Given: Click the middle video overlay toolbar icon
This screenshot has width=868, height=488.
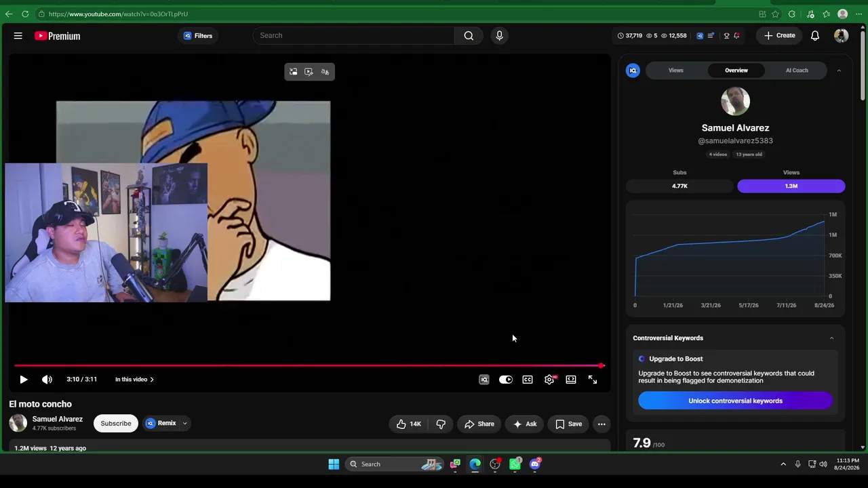Looking at the screenshot, I should [x=309, y=72].
